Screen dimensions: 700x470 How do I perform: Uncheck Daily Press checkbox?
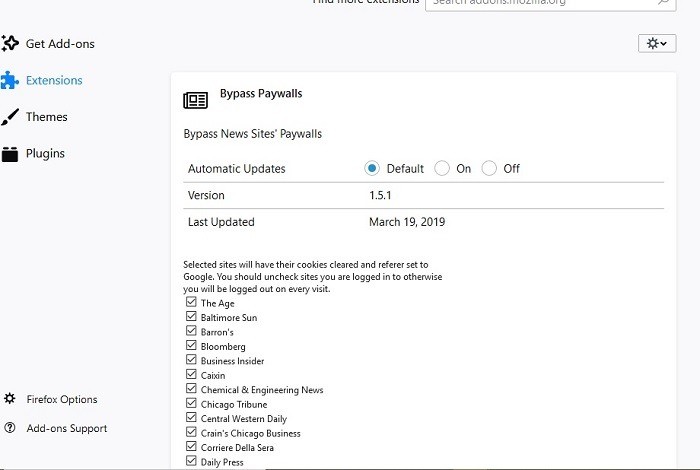pyautogui.click(x=191, y=461)
